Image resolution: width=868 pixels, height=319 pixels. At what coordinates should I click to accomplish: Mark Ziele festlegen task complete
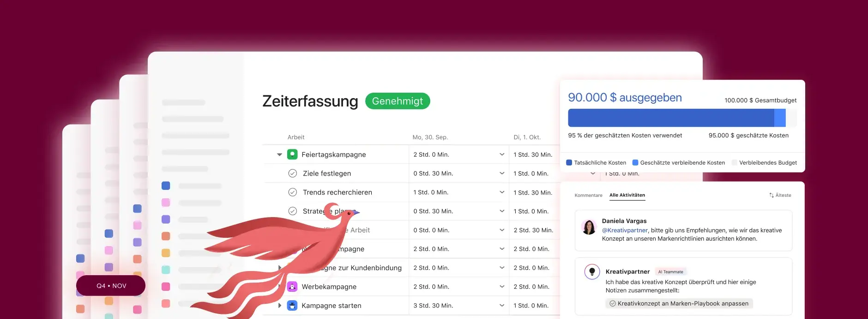point(292,173)
